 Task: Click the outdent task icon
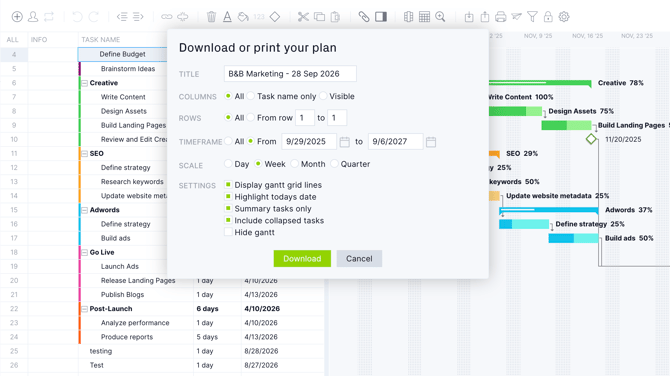tap(122, 17)
